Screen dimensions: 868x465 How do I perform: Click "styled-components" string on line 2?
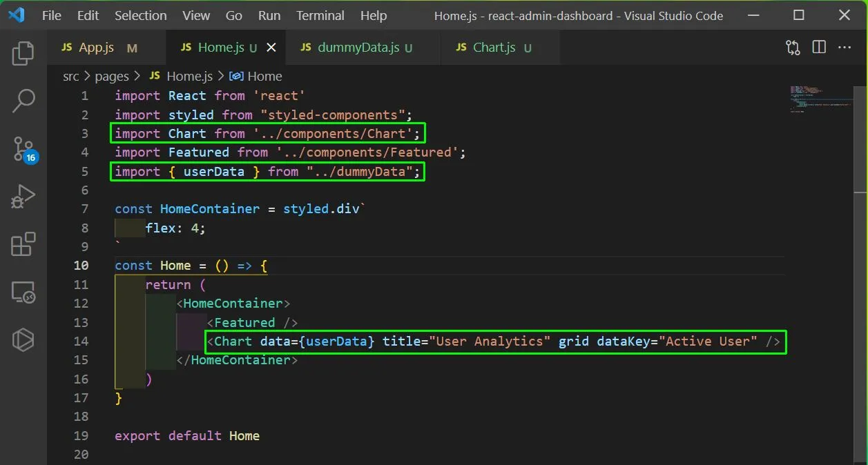pos(333,115)
